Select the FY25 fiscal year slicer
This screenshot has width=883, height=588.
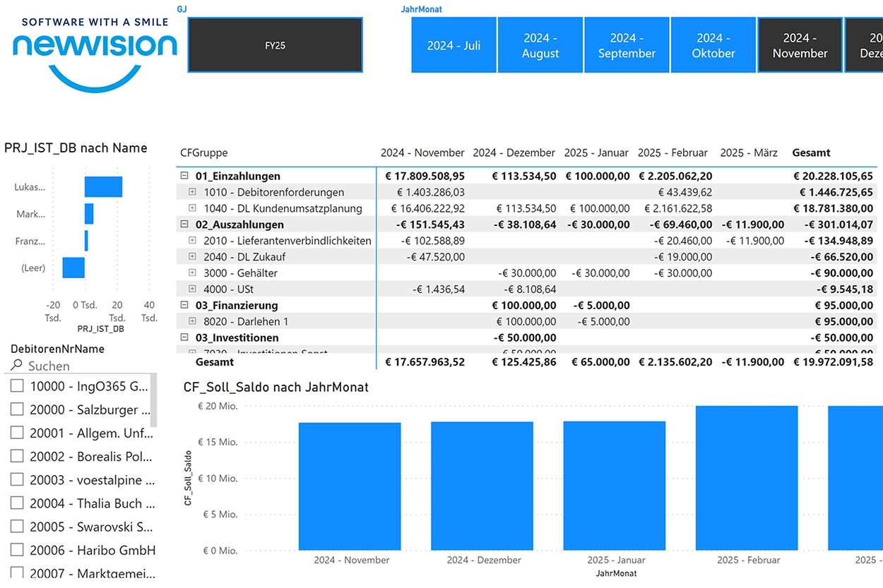tap(275, 45)
